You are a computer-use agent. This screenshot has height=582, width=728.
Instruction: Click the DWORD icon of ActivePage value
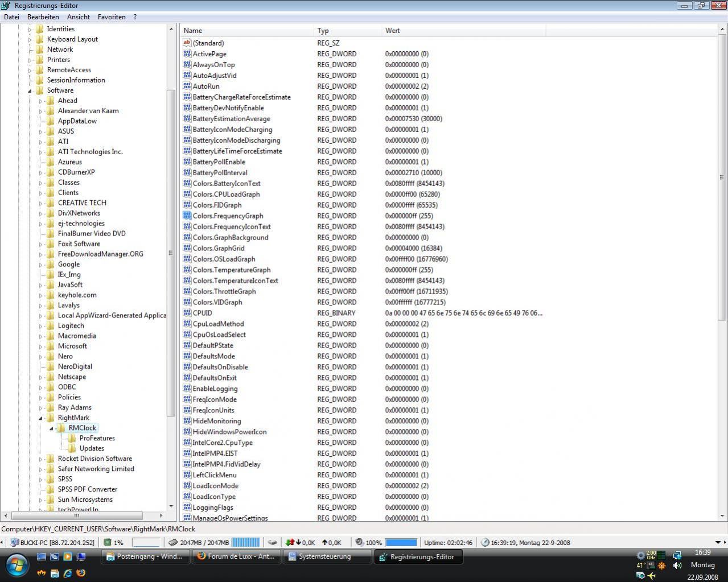tap(187, 53)
